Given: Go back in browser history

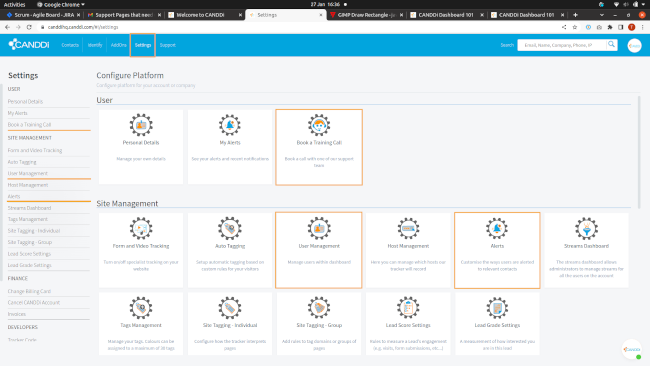Looking at the screenshot, I should pos(7,27).
